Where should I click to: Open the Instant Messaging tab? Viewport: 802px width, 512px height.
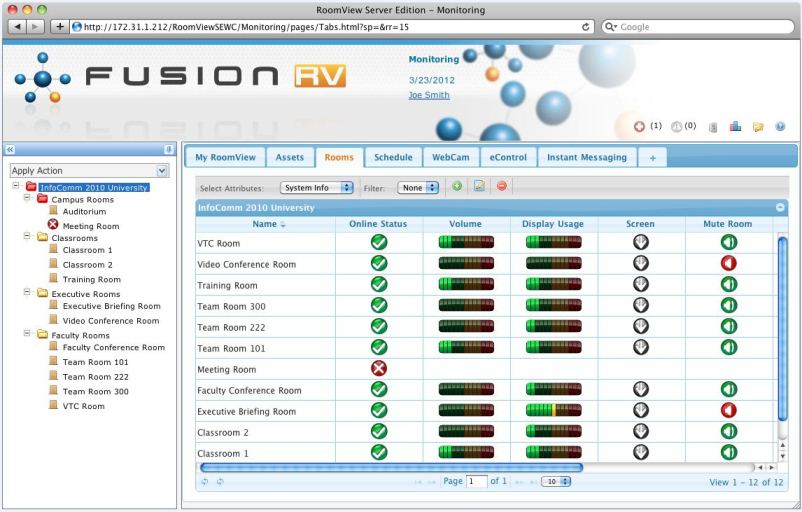(x=586, y=157)
